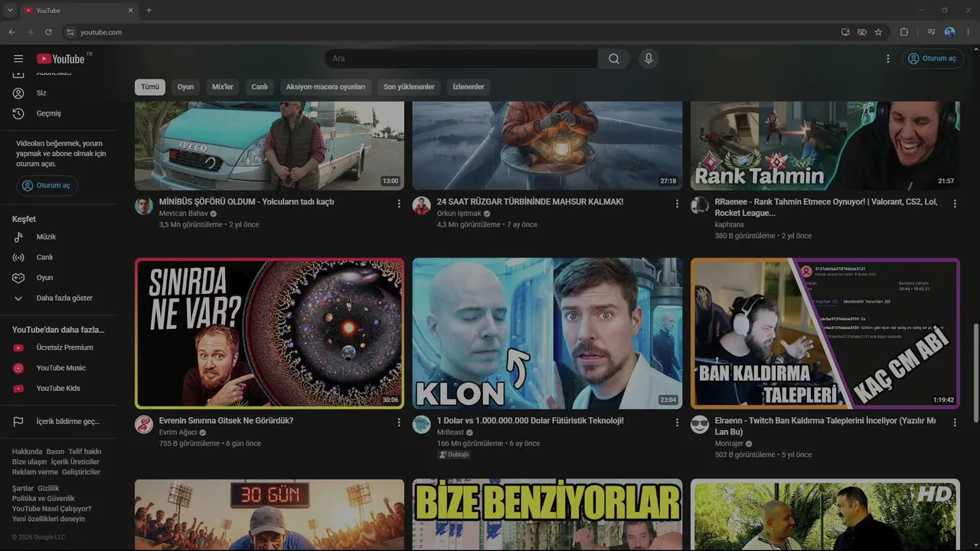Open YouTube Music from the sidebar
Viewport: 980px width, 551px height.
tap(59, 368)
